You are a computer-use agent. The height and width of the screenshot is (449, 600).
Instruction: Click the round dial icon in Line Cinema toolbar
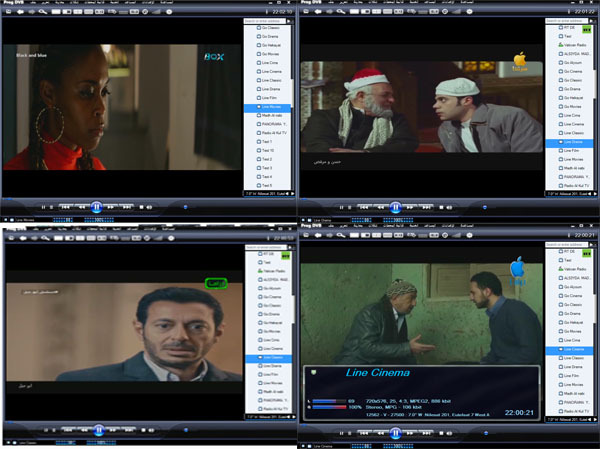445,235
